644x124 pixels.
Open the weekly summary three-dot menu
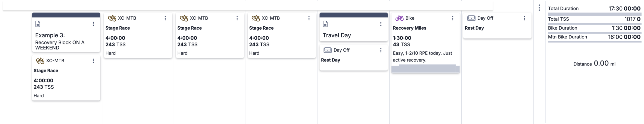click(539, 8)
